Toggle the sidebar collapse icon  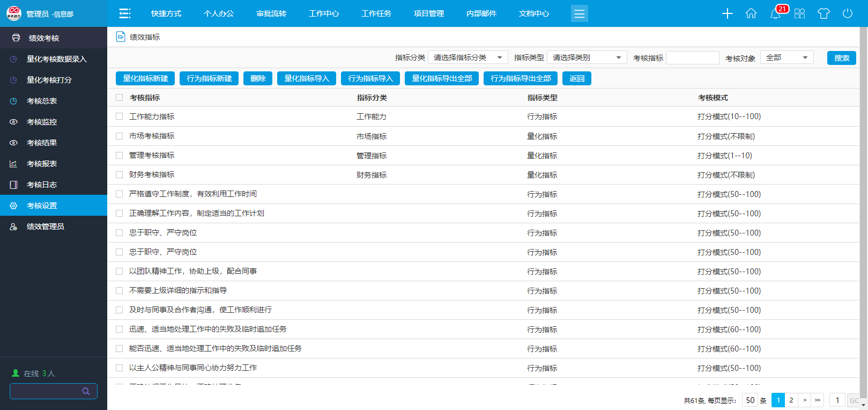pyautogui.click(x=125, y=13)
